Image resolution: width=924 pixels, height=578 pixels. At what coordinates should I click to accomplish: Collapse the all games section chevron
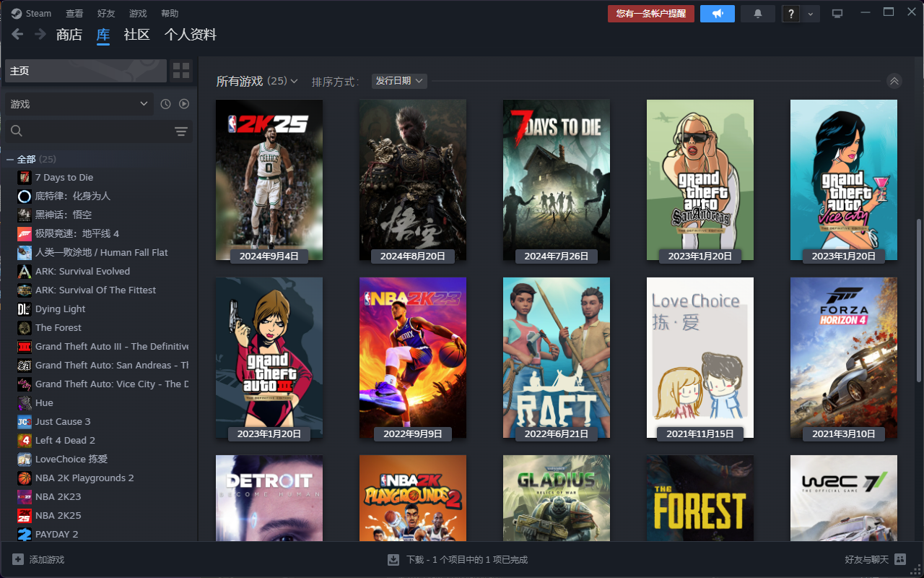pyautogui.click(x=894, y=81)
